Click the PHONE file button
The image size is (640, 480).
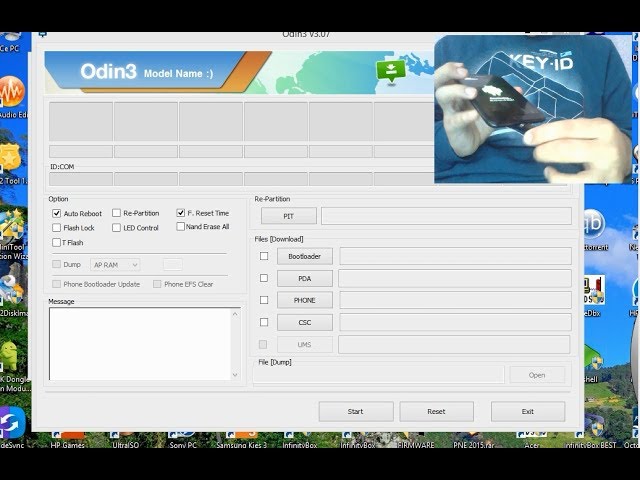[x=304, y=300]
